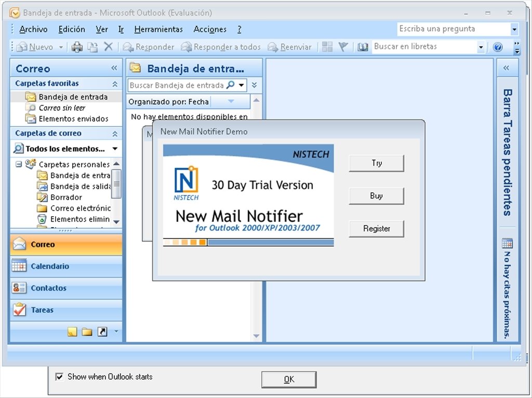The width and height of the screenshot is (532, 398).
Task: Open the Ir menu
Action: point(121,29)
